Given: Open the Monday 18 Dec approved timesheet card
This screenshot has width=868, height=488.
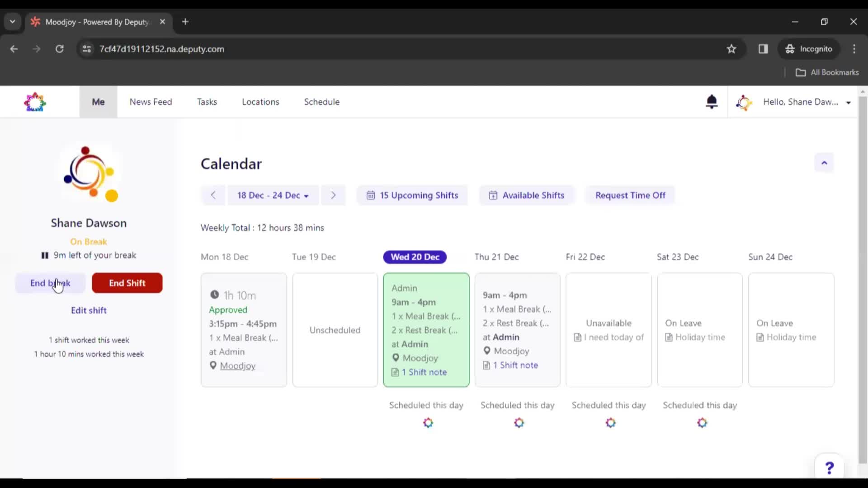Looking at the screenshot, I should 244,330.
